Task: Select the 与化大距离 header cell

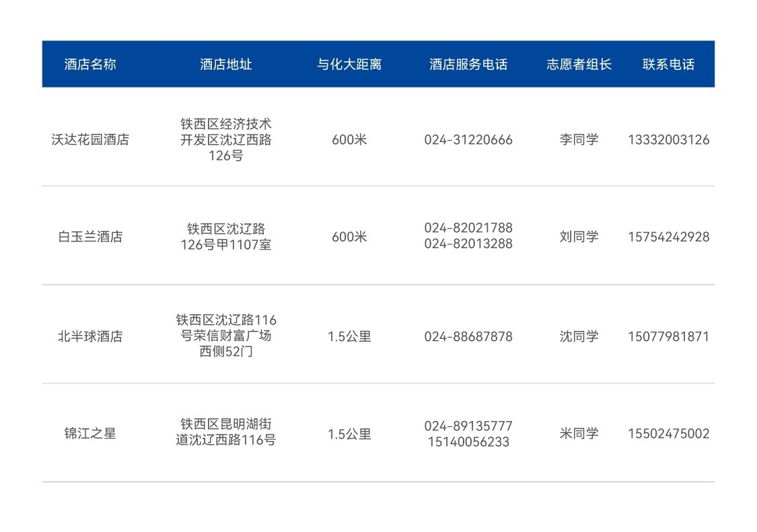Action: click(349, 65)
